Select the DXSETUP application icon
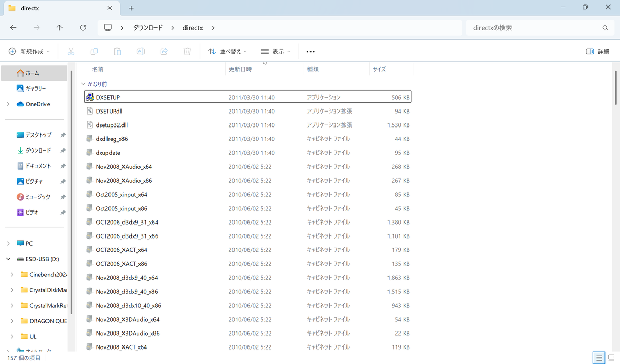 click(90, 97)
